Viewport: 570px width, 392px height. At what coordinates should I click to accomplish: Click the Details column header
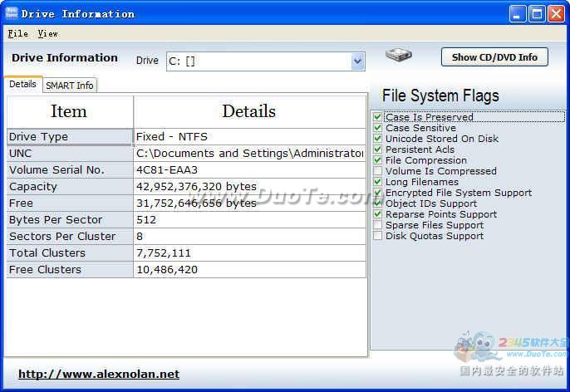coord(249,111)
